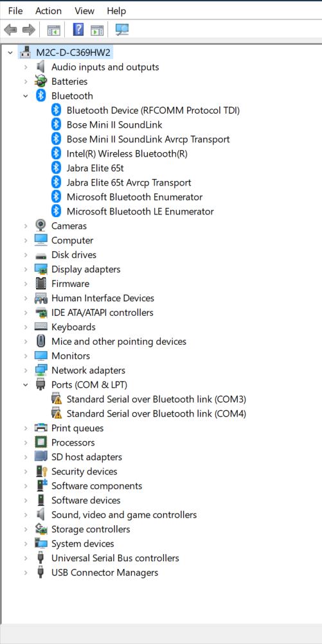Open the Help menu
322x644 pixels.
(x=116, y=11)
